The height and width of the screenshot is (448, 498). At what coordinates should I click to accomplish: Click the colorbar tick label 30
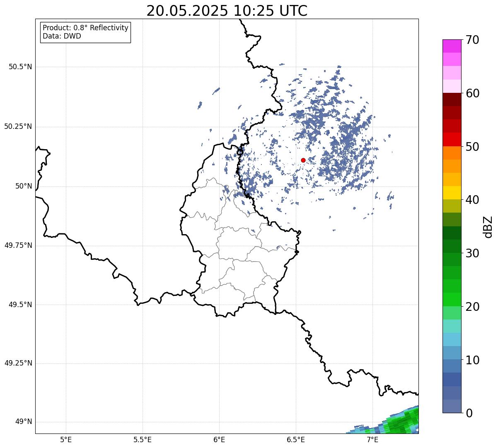[x=472, y=253]
